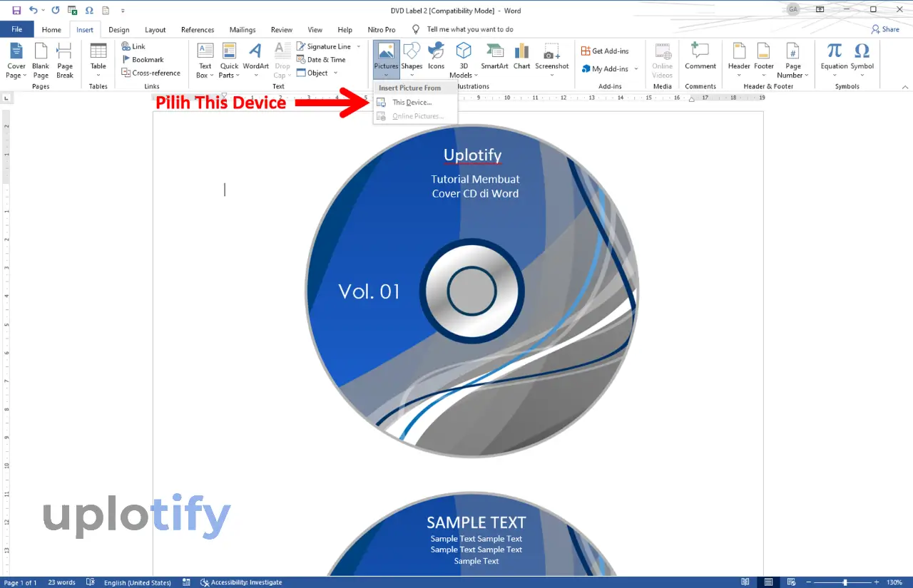Insert a Symbol with omega icon
913x588 pixels.
[862, 61]
